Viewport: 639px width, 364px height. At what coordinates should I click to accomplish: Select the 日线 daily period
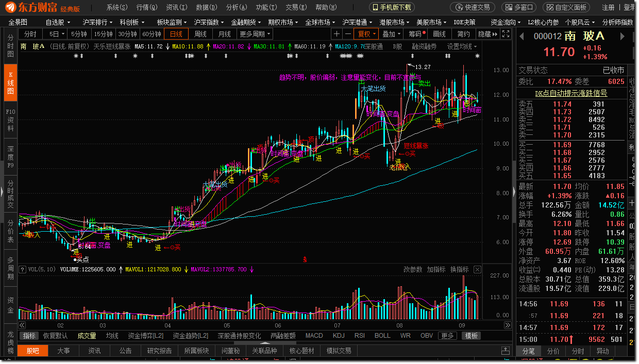click(176, 34)
